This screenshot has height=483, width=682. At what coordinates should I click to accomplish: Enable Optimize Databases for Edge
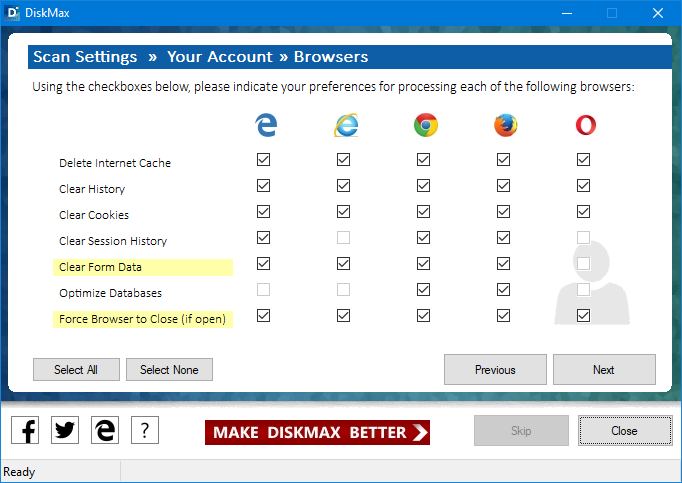(x=263, y=290)
